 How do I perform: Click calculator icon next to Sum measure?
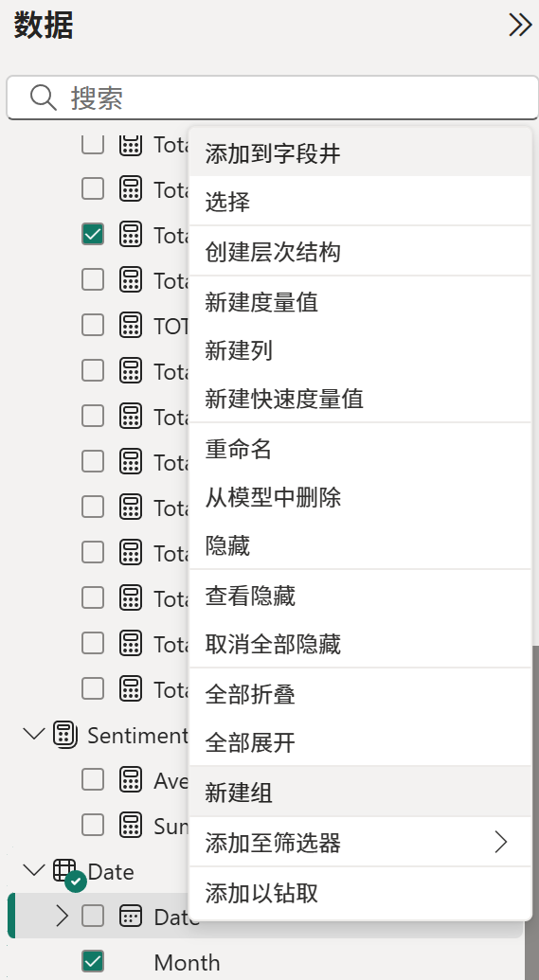(130, 825)
